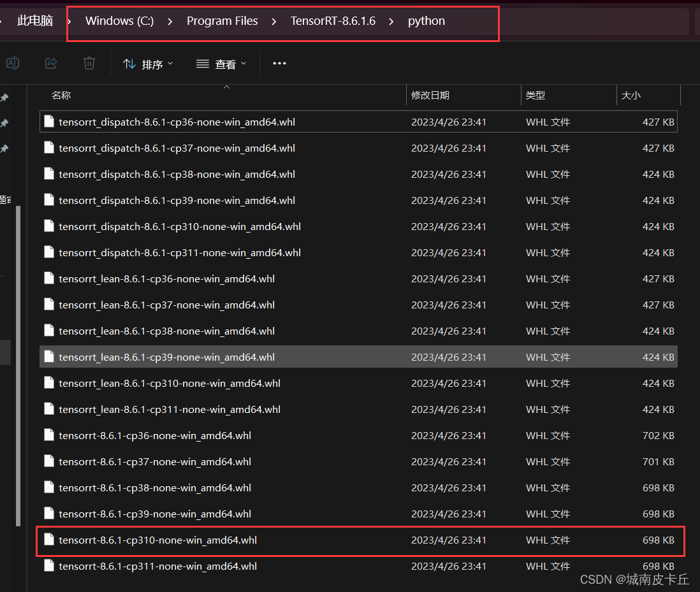Select tensorrt-8.6.1-cp38-none-win_amd64.whl
The width and height of the screenshot is (700, 592).
coord(358,487)
